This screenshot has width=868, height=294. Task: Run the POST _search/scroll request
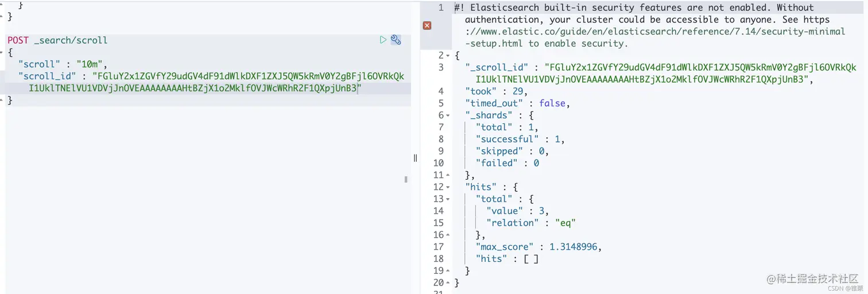click(x=383, y=40)
